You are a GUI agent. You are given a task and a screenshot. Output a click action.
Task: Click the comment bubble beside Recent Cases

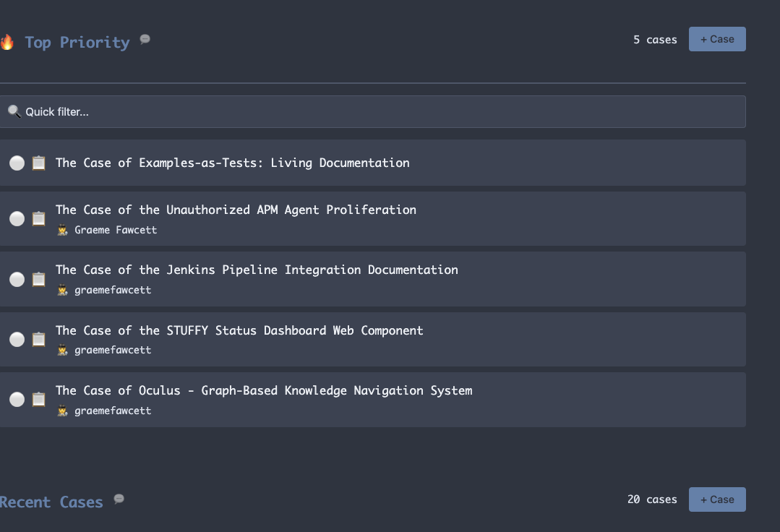pyautogui.click(x=119, y=499)
